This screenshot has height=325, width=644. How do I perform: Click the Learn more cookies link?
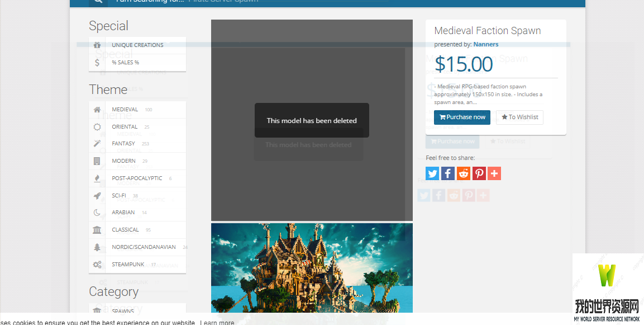[x=217, y=322]
